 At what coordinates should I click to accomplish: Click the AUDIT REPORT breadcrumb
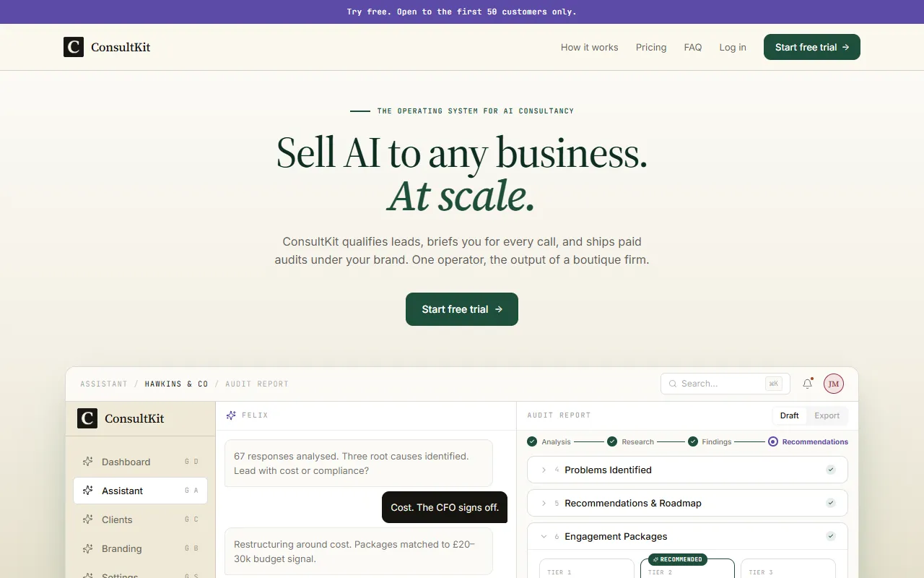[x=257, y=384]
